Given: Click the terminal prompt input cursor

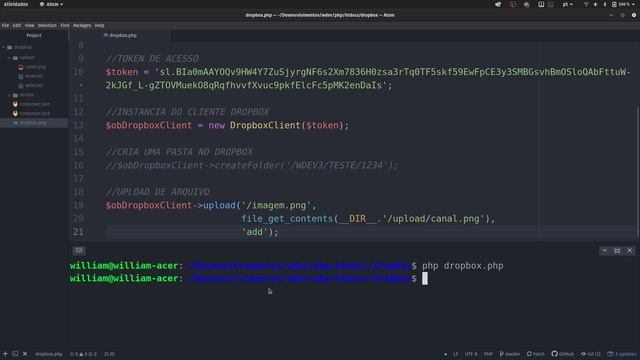Looking at the screenshot, I should [x=425, y=278].
